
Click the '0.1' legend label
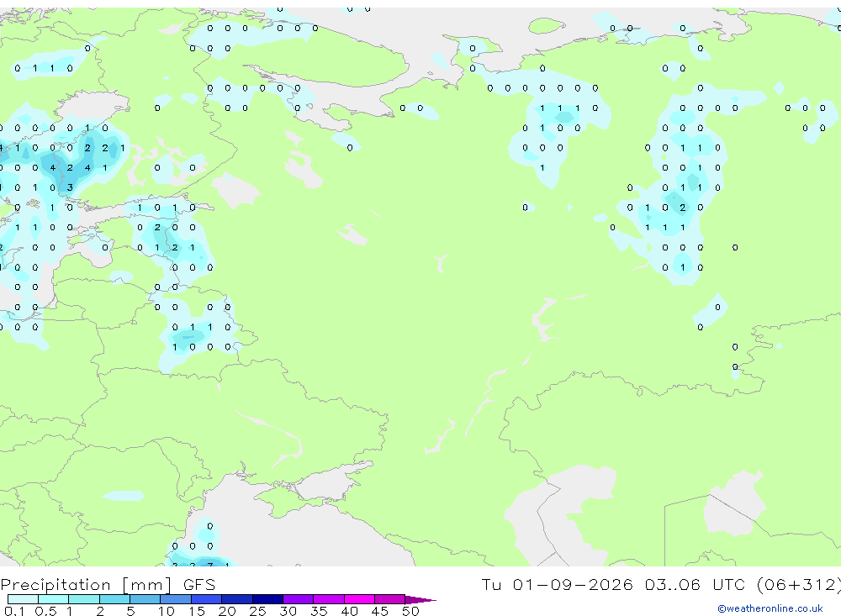[14, 611]
